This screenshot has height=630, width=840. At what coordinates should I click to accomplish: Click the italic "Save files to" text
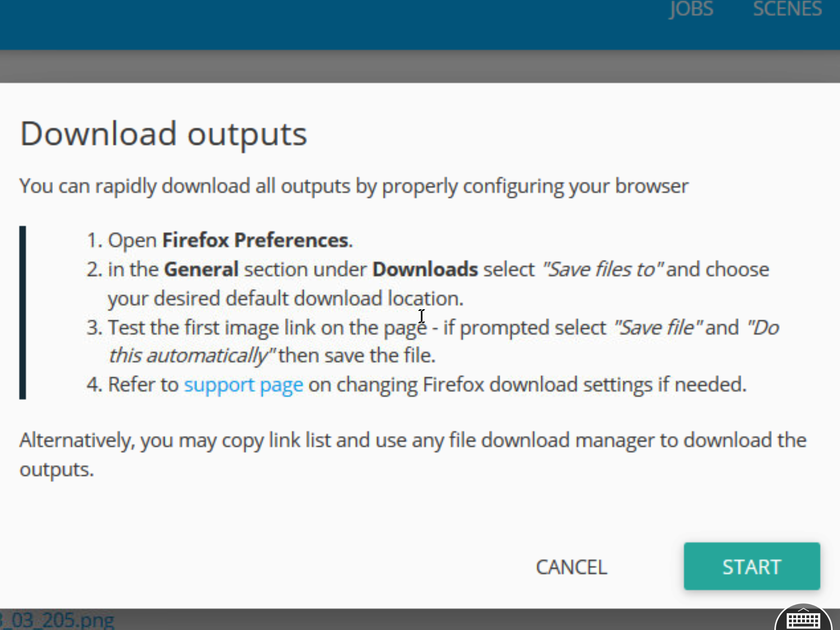pyautogui.click(x=602, y=269)
